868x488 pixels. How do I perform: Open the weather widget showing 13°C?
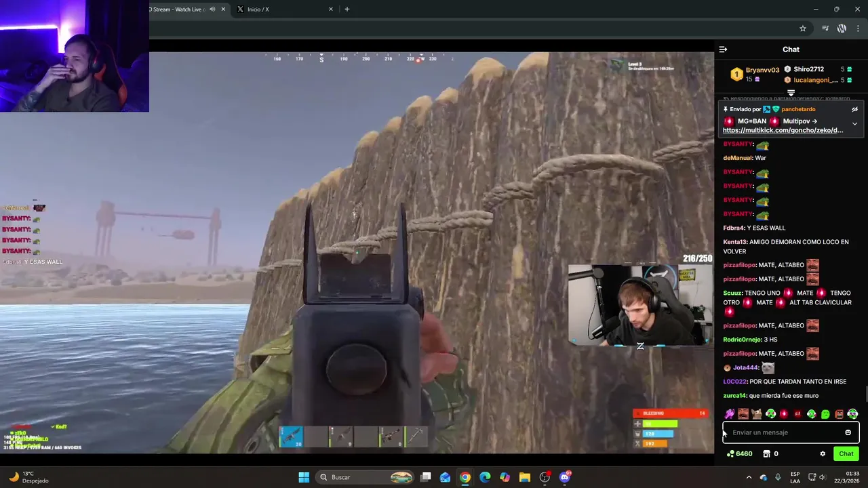(29, 477)
